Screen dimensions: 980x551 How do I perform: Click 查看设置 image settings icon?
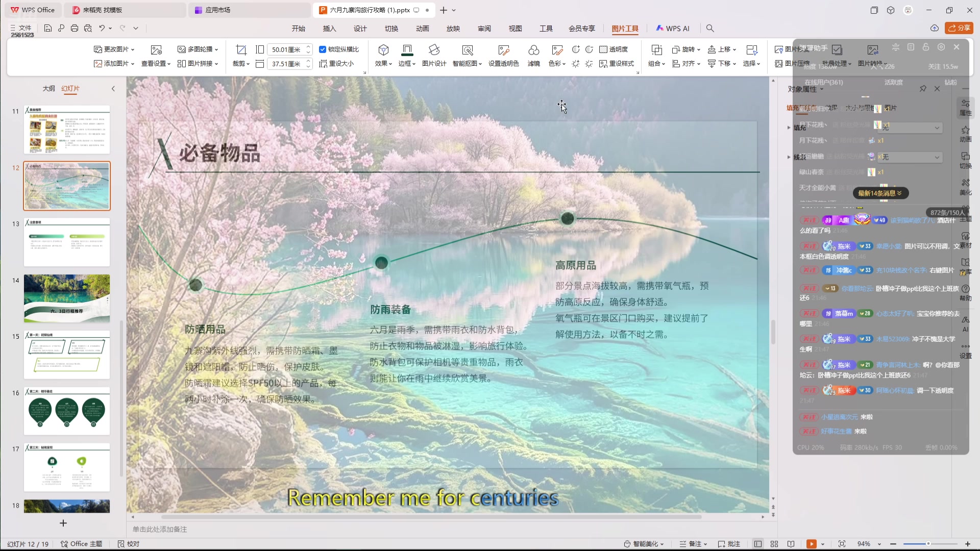156,49
